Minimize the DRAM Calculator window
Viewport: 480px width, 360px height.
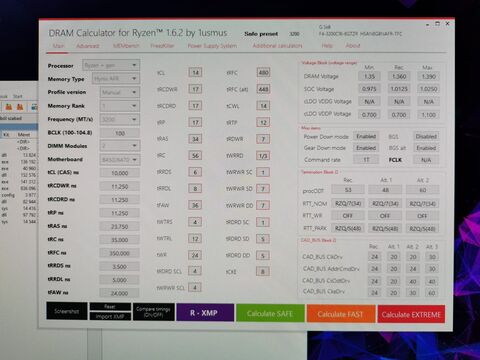click(427, 24)
